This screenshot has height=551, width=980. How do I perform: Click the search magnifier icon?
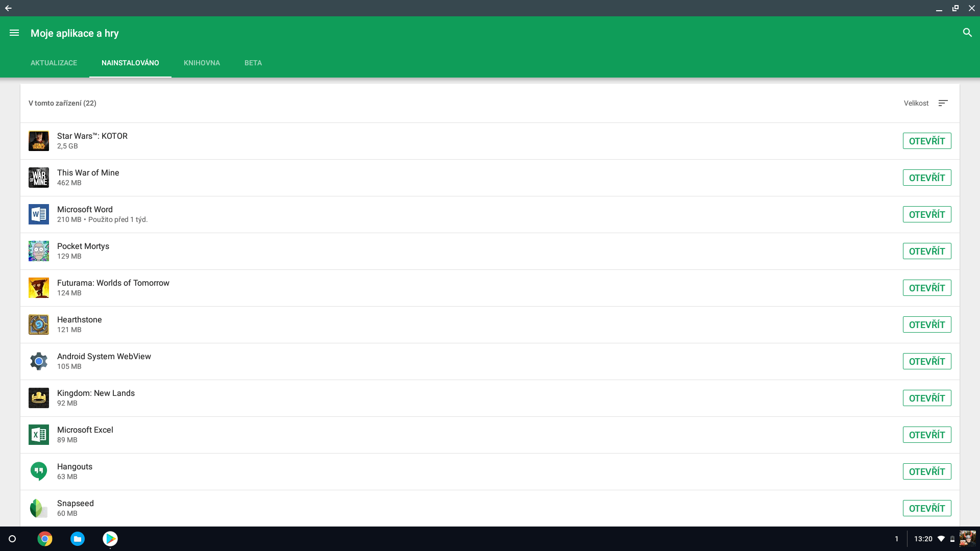pyautogui.click(x=967, y=33)
